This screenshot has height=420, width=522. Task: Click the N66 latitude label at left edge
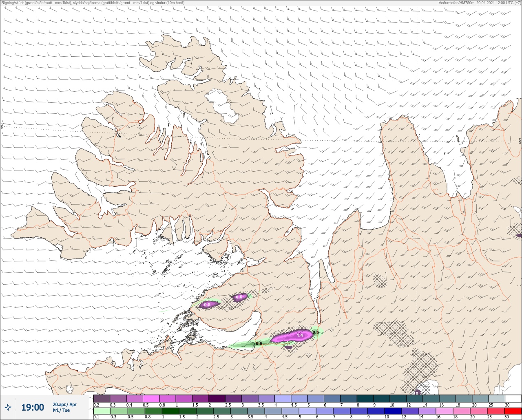tap(2, 127)
